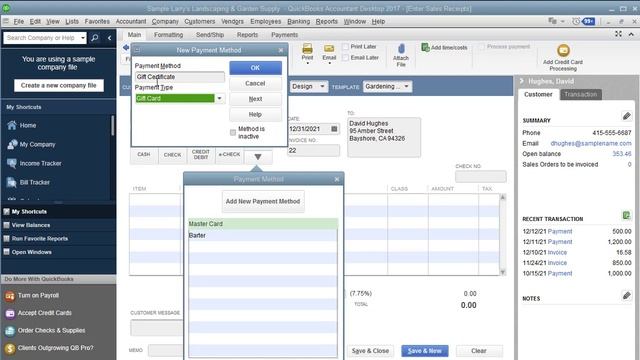This screenshot has width=640, height=360.
Task: Click Add New Payment Method button
Action: 263,201
